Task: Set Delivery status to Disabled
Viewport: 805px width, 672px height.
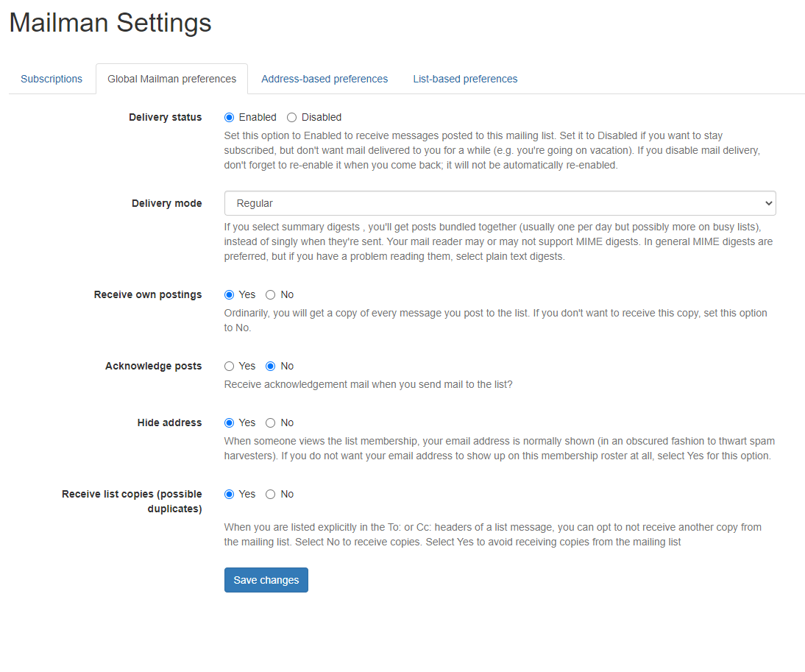Action: click(292, 117)
